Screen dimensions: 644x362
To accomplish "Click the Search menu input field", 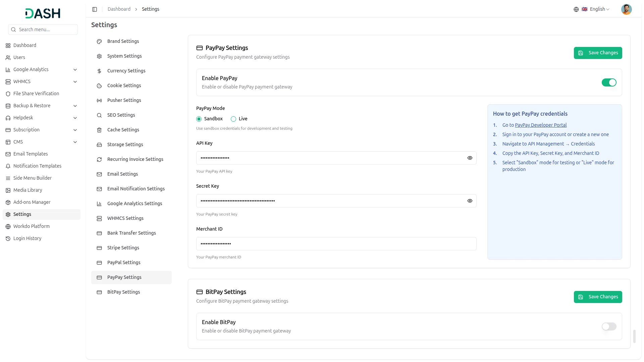I will [x=43, y=29].
